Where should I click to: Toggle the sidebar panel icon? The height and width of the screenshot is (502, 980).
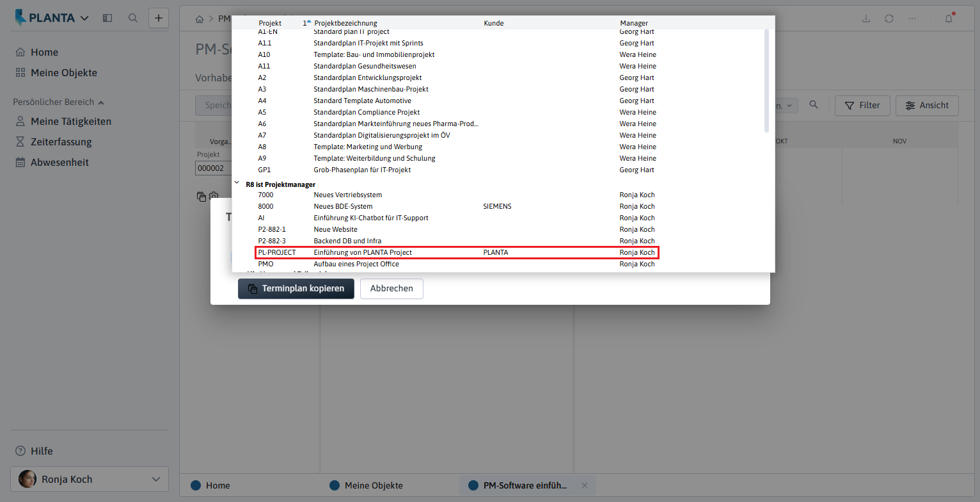click(107, 18)
